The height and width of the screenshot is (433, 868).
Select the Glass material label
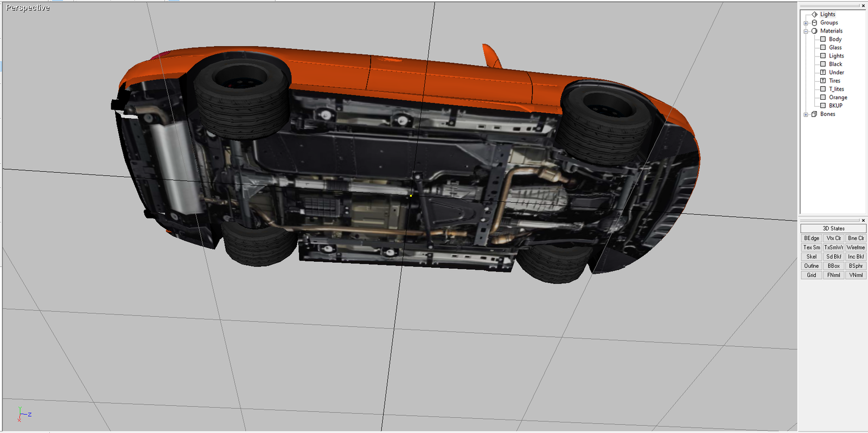pyautogui.click(x=835, y=48)
